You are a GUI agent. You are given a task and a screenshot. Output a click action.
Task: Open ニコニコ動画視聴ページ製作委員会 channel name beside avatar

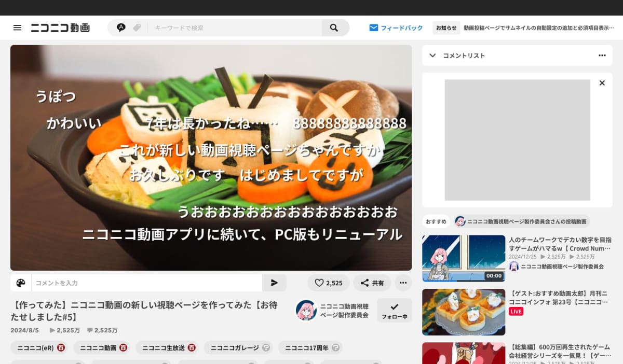(x=344, y=311)
